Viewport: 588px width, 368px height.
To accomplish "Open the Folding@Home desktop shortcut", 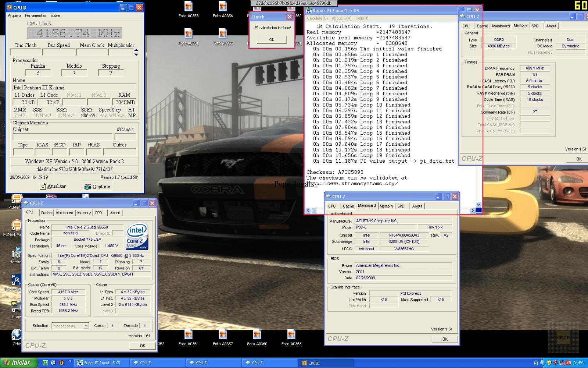I will tap(16, 279).
